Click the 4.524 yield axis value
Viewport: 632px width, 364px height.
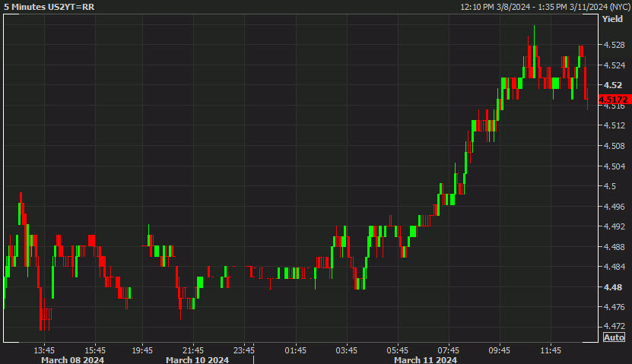pos(614,65)
